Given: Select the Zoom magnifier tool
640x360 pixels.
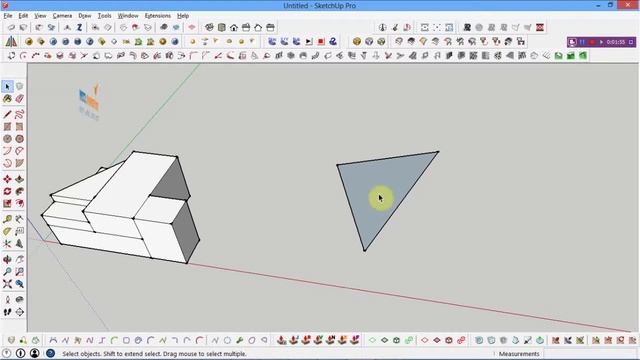Looking at the screenshot, I should click(x=7, y=271).
